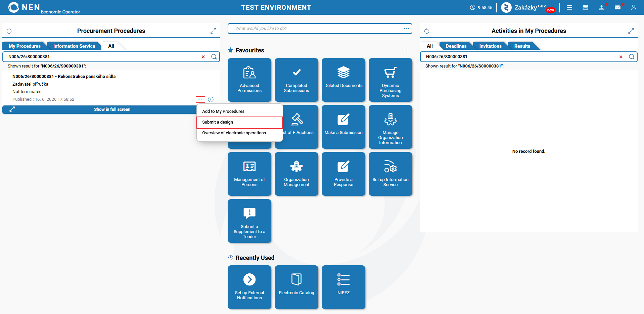The width and height of the screenshot is (644, 314).
Task: Select Submit a design menu entry
Action: [x=240, y=122]
